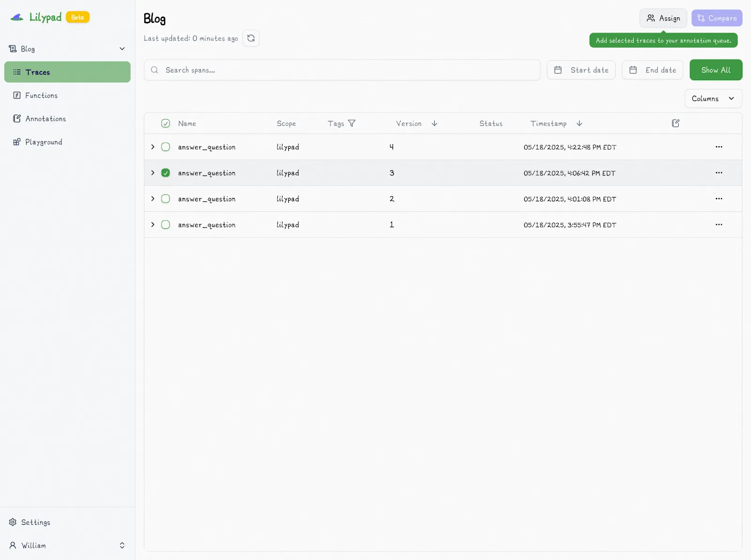Collapse the Blog section in the sidebar
Screen dimensions: 751x560
click(x=122, y=48)
